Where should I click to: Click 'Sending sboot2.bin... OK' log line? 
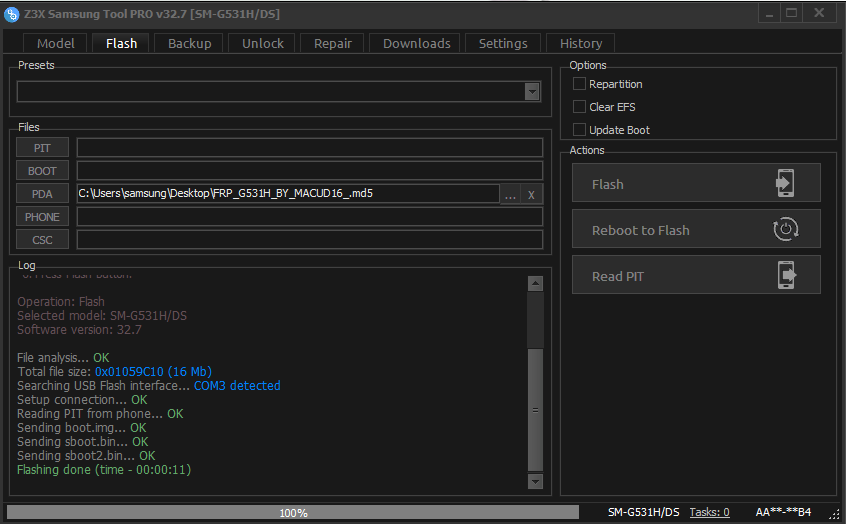(x=86, y=456)
